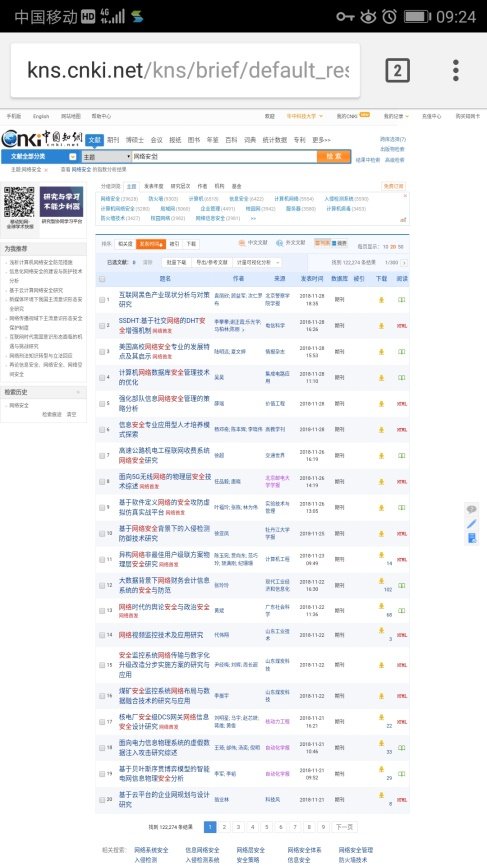487x866 pixels.
Task: Open the browser tab switcher showing 2
Action: click(x=397, y=70)
